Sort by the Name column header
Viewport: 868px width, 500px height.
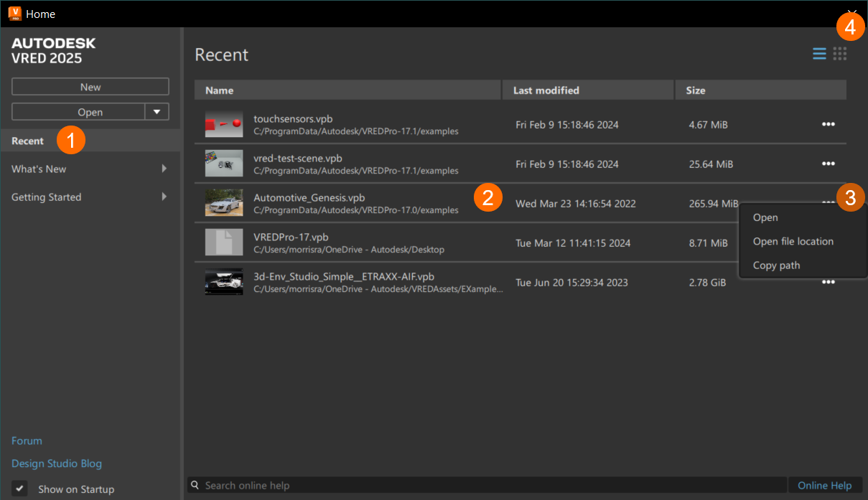click(x=347, y=90)
